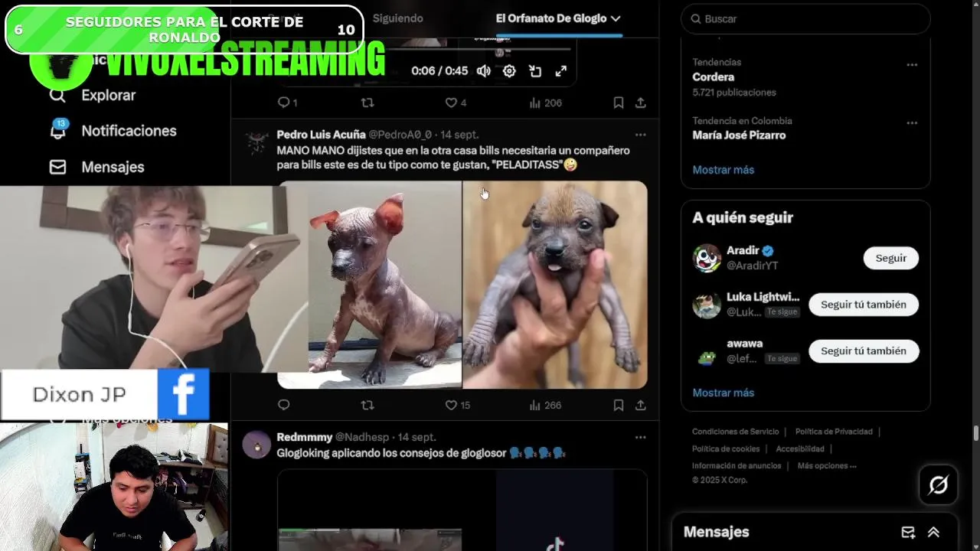Repost the video post above Pedro's
Image resolution: width=980 pixels, height=551 pixels.
[367, 103]
